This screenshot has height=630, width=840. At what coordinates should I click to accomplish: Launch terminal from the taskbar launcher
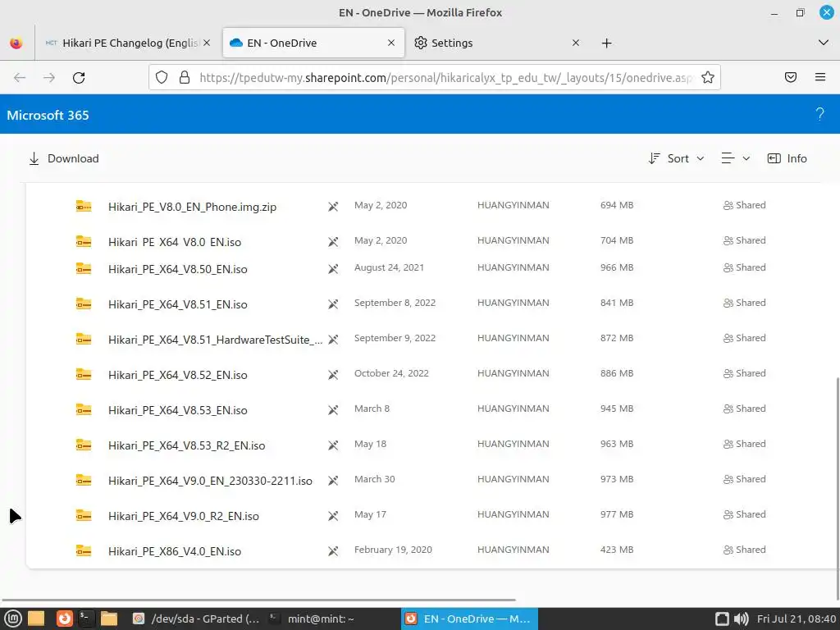tap(86, 619)
